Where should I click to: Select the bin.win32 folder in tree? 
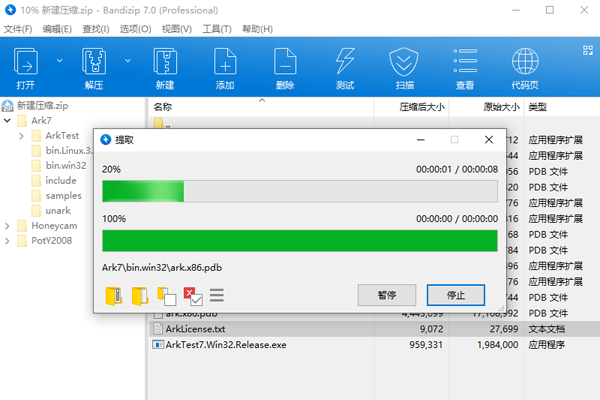(66, 166)
